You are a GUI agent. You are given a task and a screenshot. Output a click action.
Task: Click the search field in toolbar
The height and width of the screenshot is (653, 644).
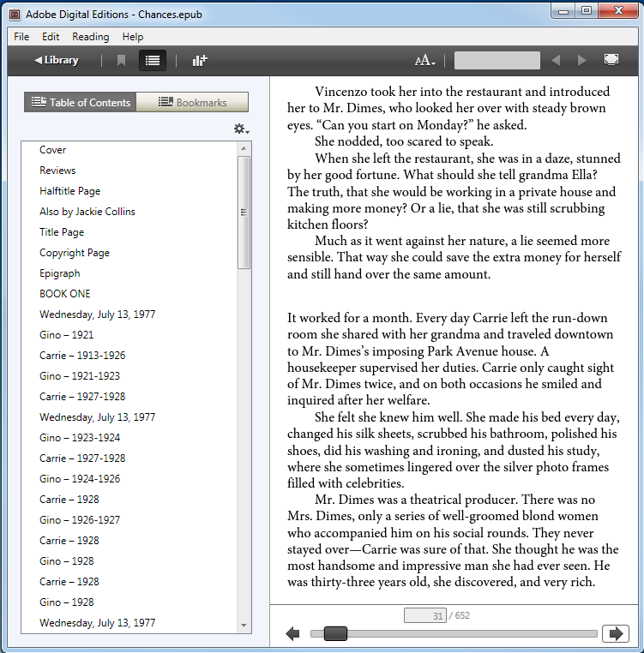coord(497,61)
